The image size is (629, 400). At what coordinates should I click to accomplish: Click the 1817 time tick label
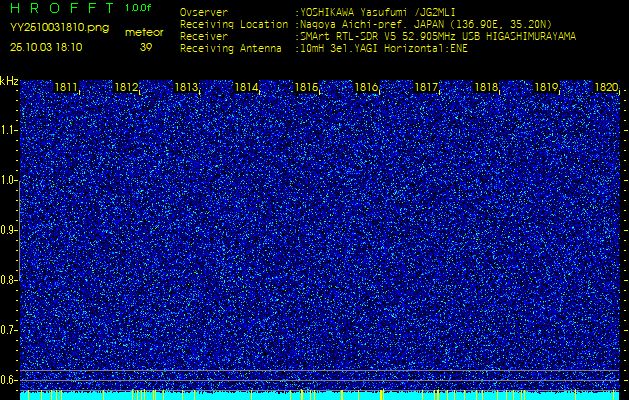tap(427, 88)
